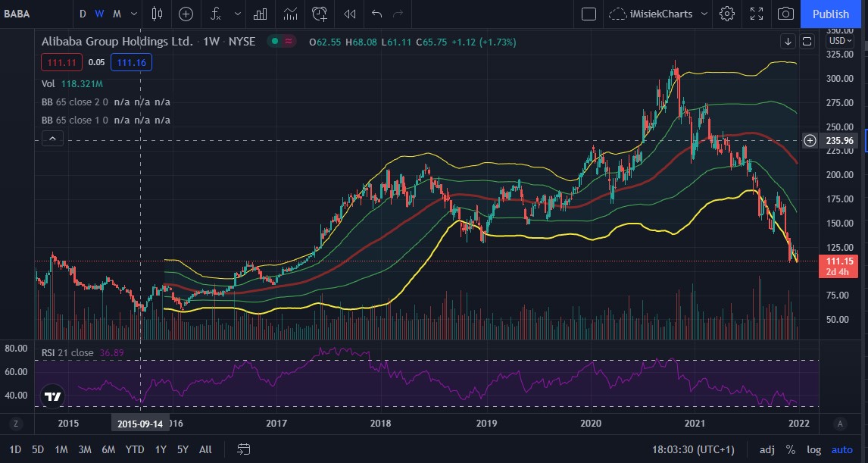Viewport: 868px width, 463px height.
Task: Open the financials bar-chart icon
Action: (x=261, y=14)
